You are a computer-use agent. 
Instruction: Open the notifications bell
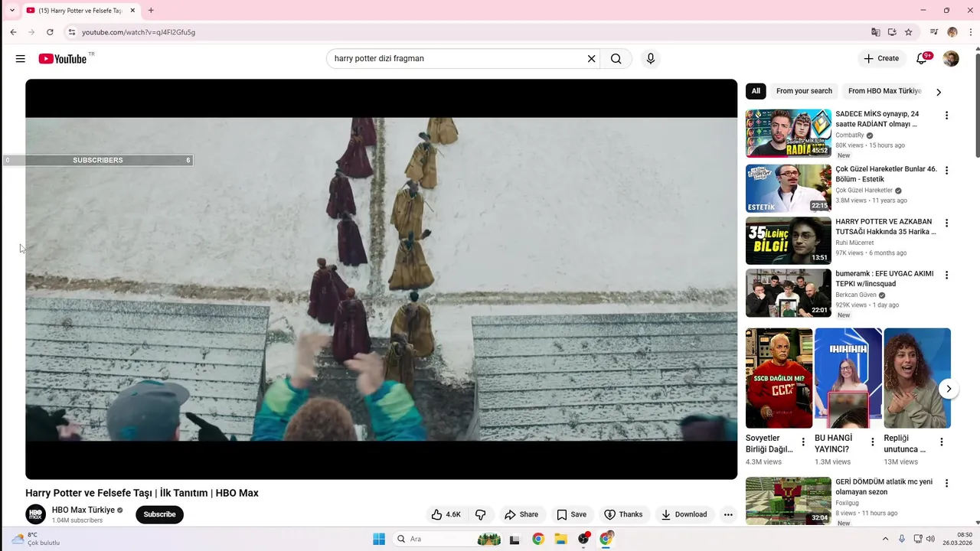point(922,59)
